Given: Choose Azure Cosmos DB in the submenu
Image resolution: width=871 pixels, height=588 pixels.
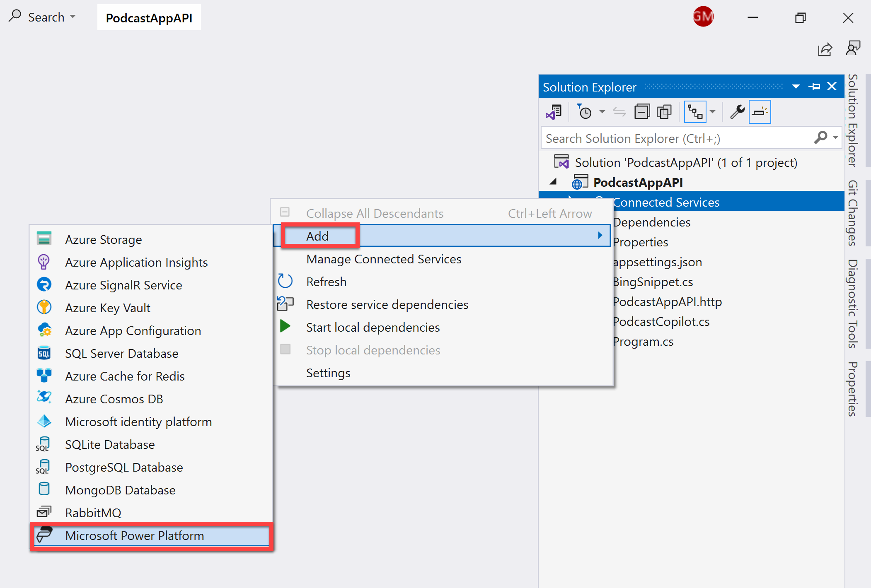Looking at the screenshot, I should tap(151, 399).
